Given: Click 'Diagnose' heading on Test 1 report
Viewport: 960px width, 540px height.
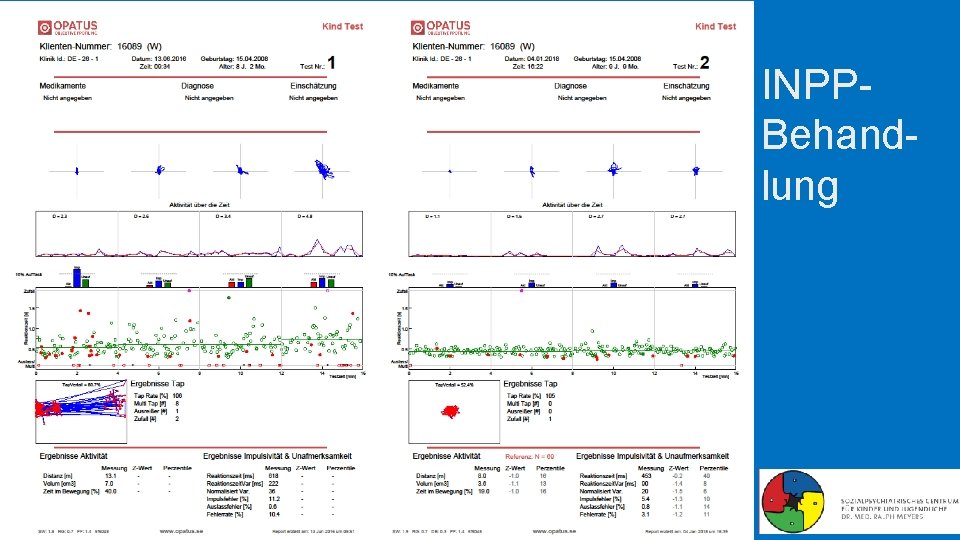Looking at the screenshot, I should [197, 86].
